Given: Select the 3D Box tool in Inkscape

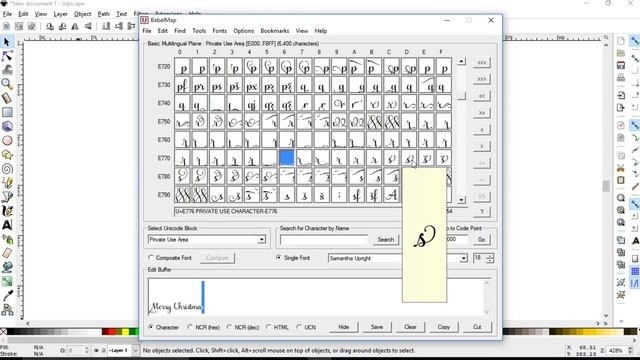Looking at the screenshot, I should tap(7, 127).
